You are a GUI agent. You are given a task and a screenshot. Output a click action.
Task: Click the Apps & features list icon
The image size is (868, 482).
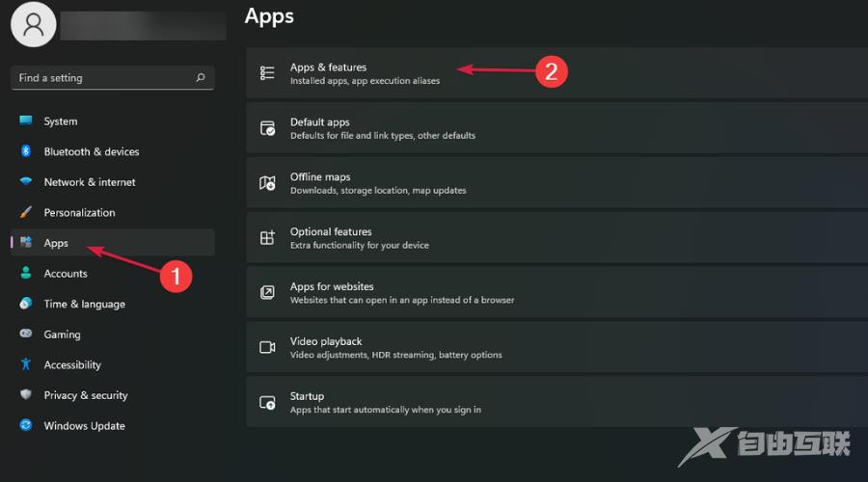click(267, 73)
